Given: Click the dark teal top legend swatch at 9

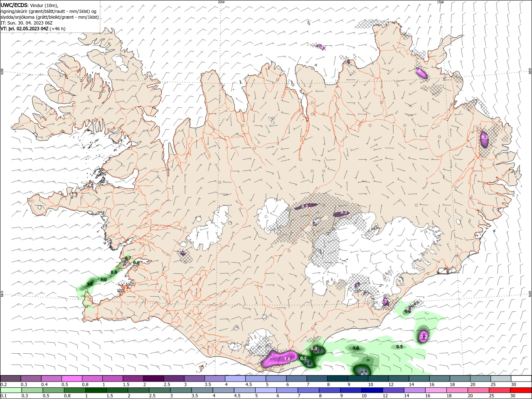Looking at the screenshot, I should 358,378.
